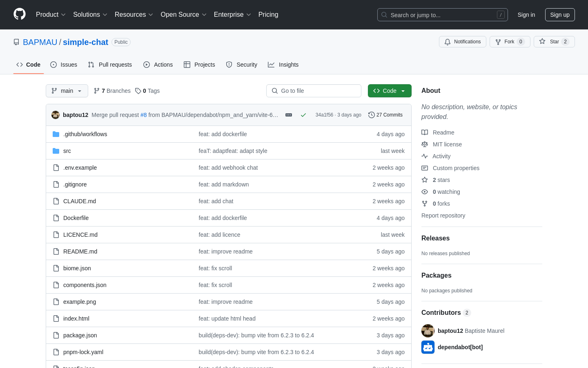Image resolution: width=588 pixels, height=368 pixels.
Task: Open the Activity link
Action: (436, 156)
